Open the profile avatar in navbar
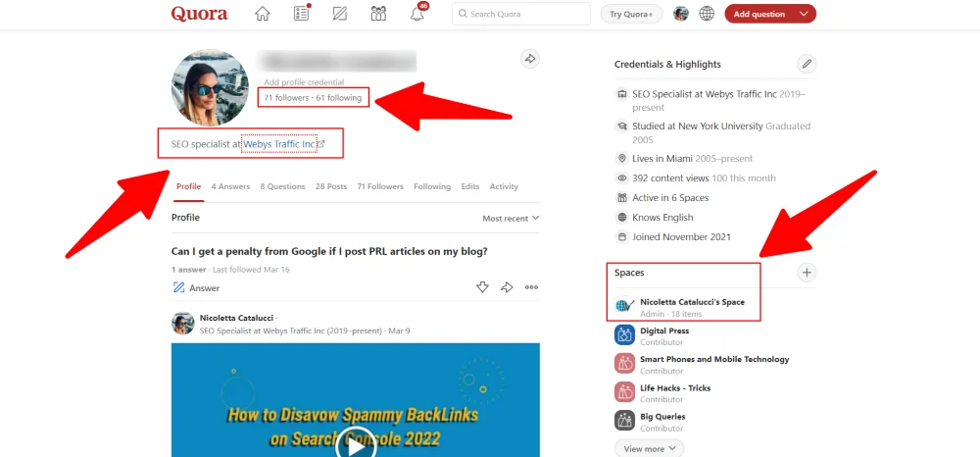The width and height of the screenshot is (980, 457). [681, 14]
